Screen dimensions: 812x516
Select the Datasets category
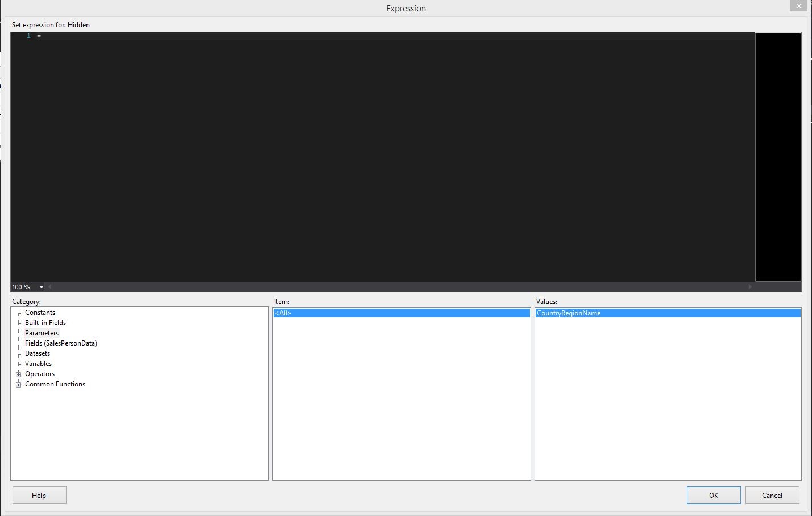38,353
